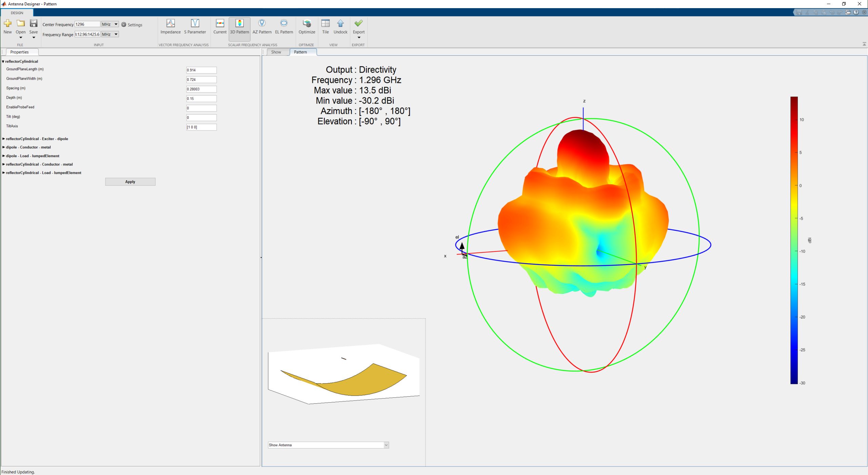The height and width of the screenshot is (475, 868).
Task: Launch the Optimize tool
Action: [307, 27]
